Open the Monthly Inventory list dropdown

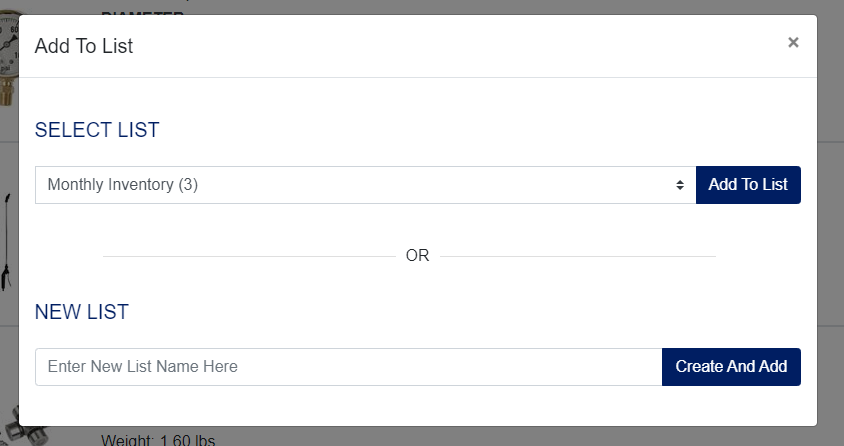click(365, 185)
